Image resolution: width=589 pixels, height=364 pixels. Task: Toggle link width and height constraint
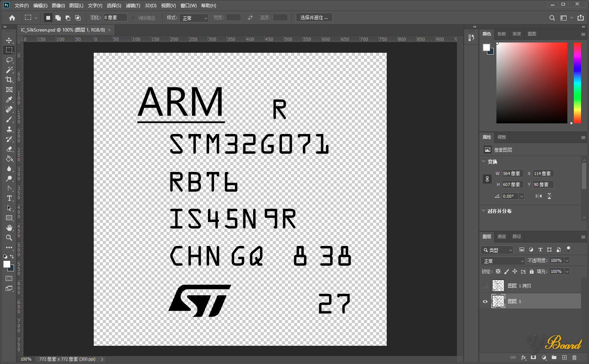(487, 179)
